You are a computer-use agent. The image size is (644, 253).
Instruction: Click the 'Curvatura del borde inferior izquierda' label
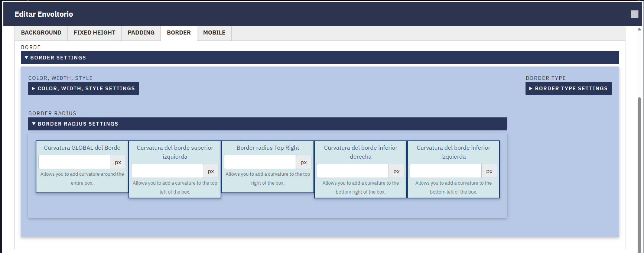453,152
